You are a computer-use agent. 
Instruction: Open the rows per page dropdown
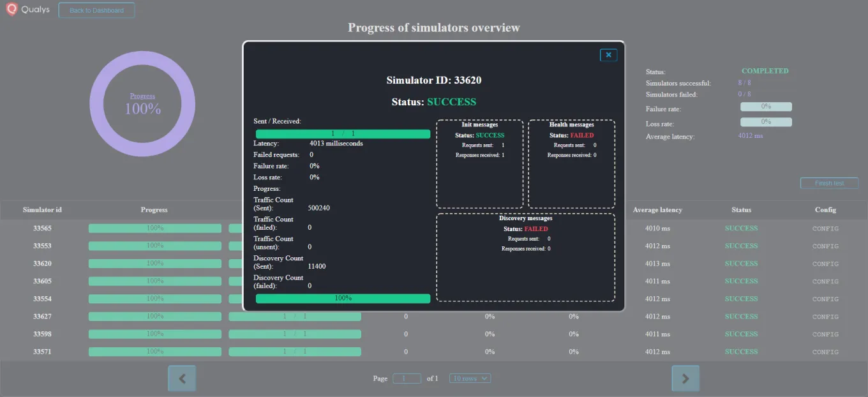(x=470, y=378)
